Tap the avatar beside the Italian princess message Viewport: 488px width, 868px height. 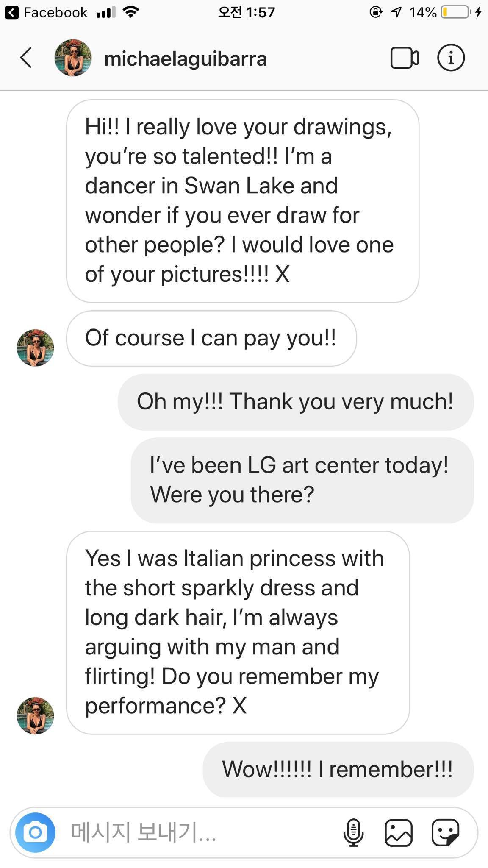[35, 715]
